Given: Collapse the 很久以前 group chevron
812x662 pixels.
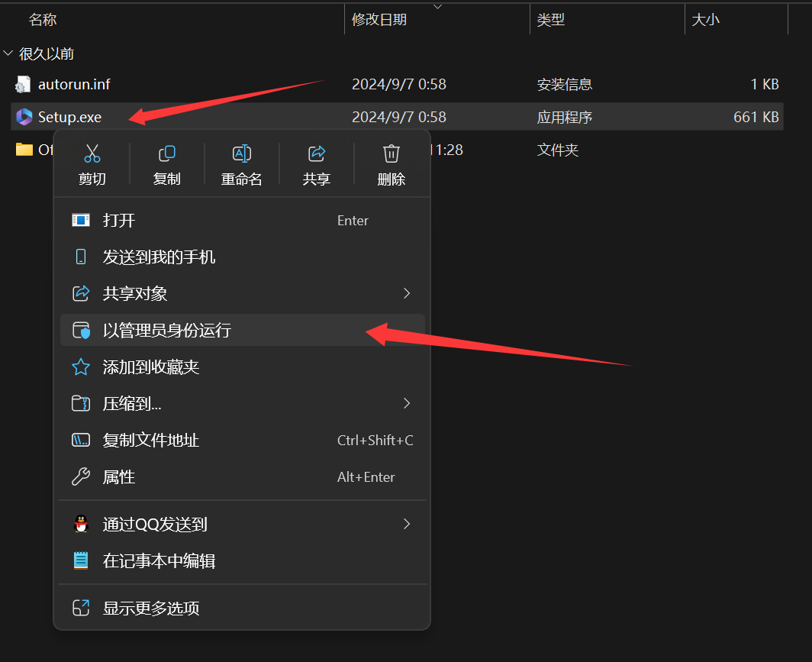Looking at the screenshot, I should [x=8, y=53].
